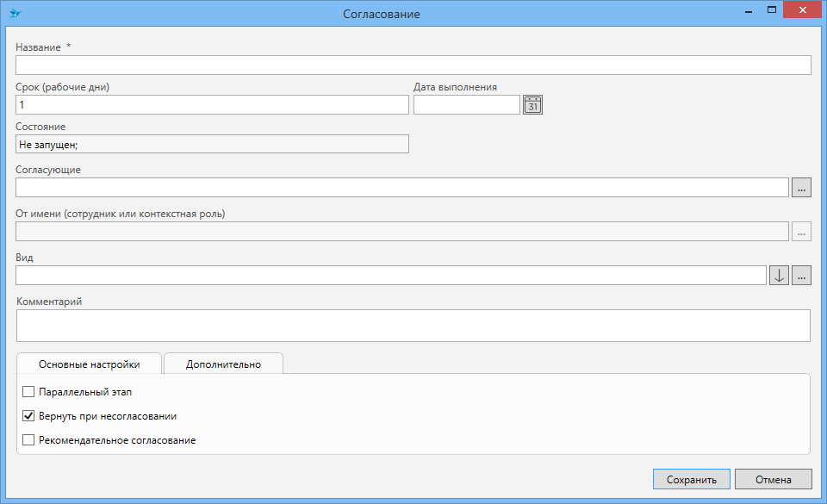Click ellipsis button beside От имени field
827x504 pixels.
pyautogui.click(x=801, y=232)
